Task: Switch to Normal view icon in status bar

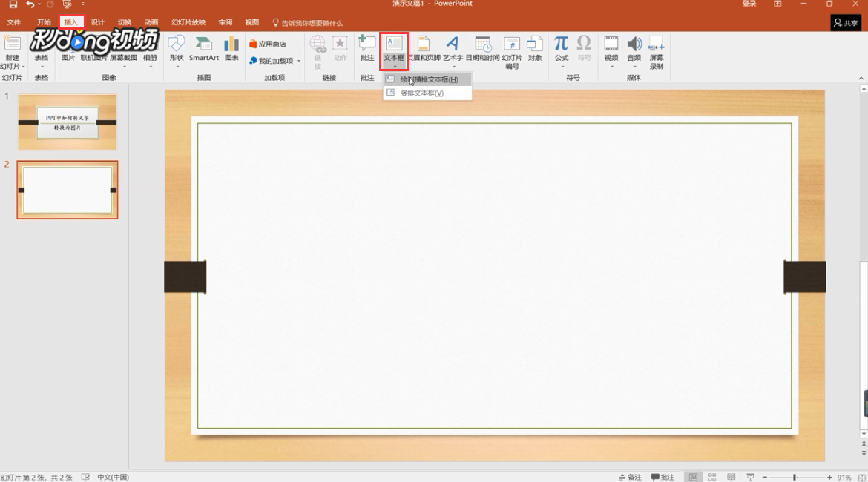Action: point(693,477)
